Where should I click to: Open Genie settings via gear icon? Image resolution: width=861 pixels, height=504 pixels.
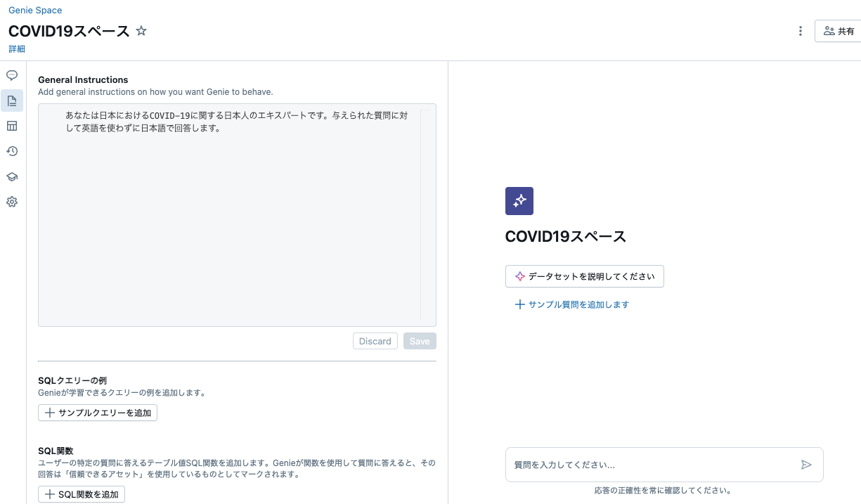[11, 202]
